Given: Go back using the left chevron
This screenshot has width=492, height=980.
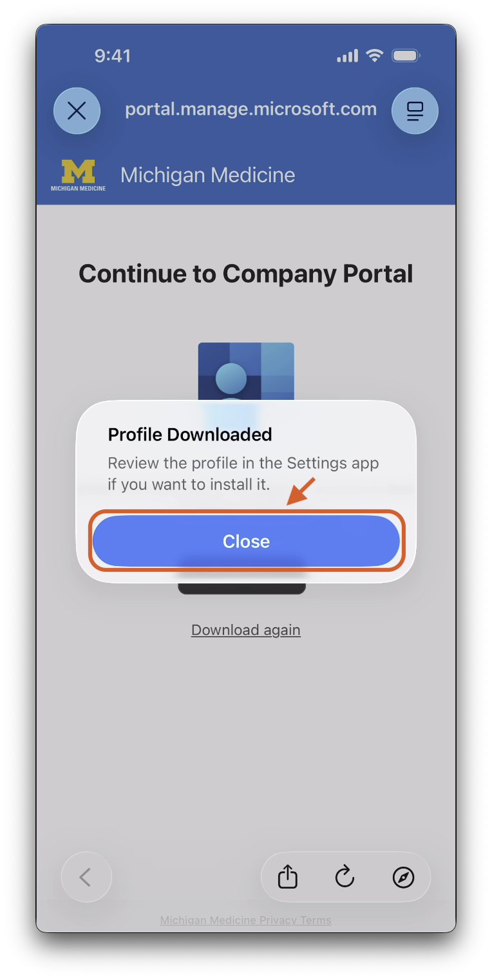Looking at the screenshot, I should tap(86, 877).
